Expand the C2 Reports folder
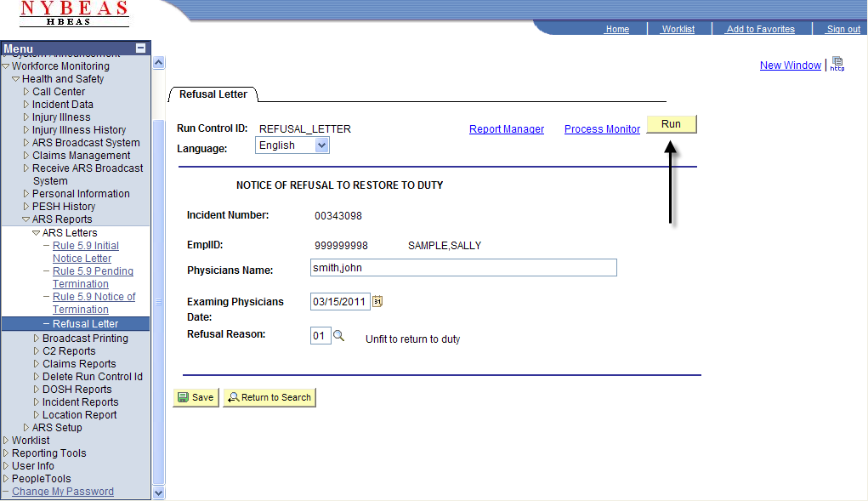 pos(37,351)
